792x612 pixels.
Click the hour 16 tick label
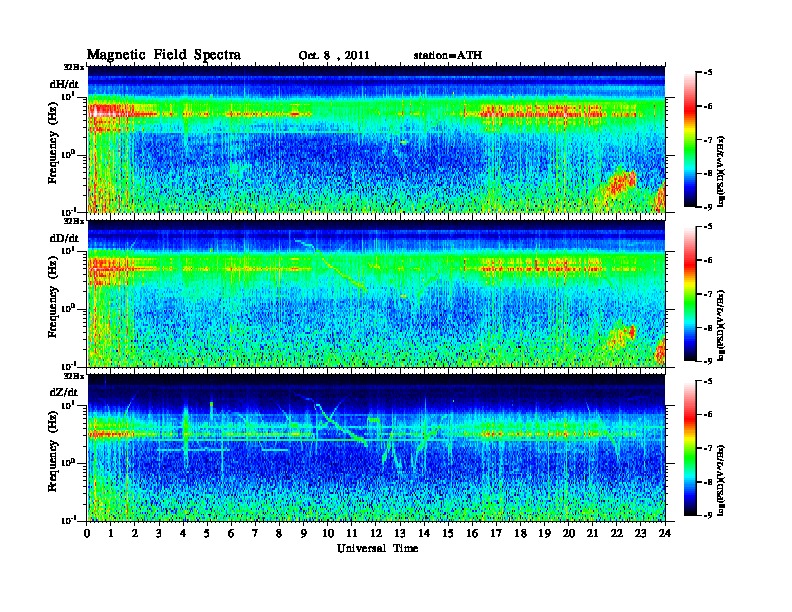[472, 533]
